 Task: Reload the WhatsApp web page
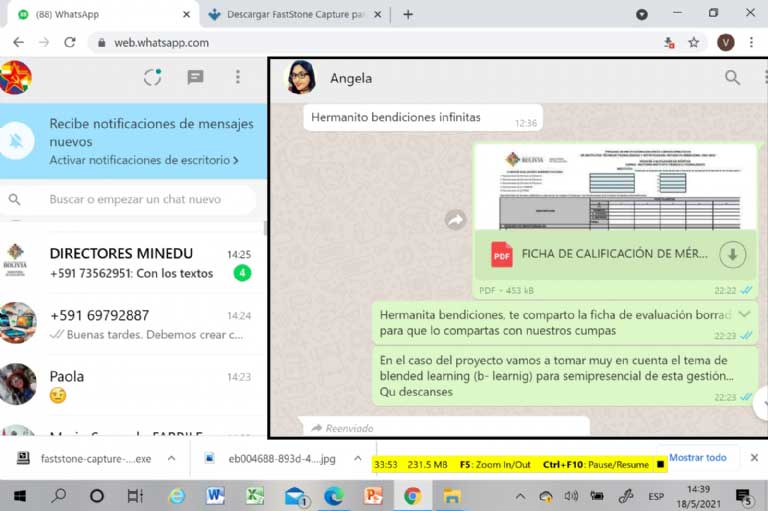(x=69, y=43)
